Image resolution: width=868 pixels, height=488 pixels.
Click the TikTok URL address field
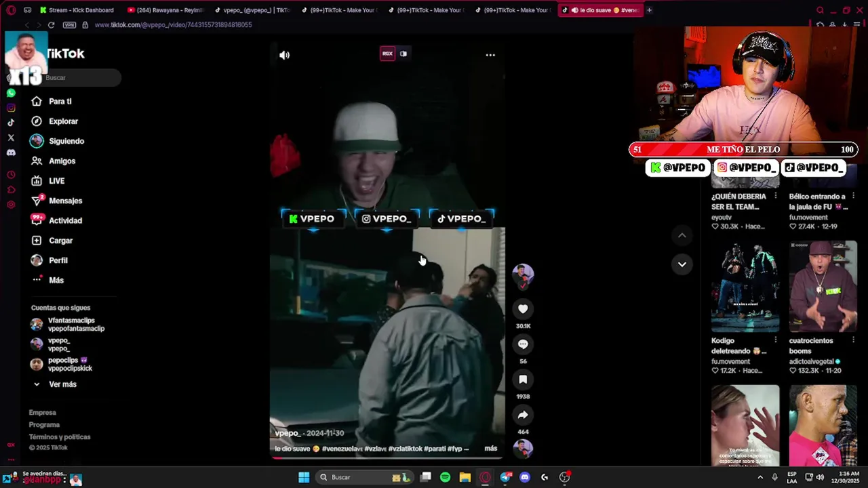[x=173, y=25]
